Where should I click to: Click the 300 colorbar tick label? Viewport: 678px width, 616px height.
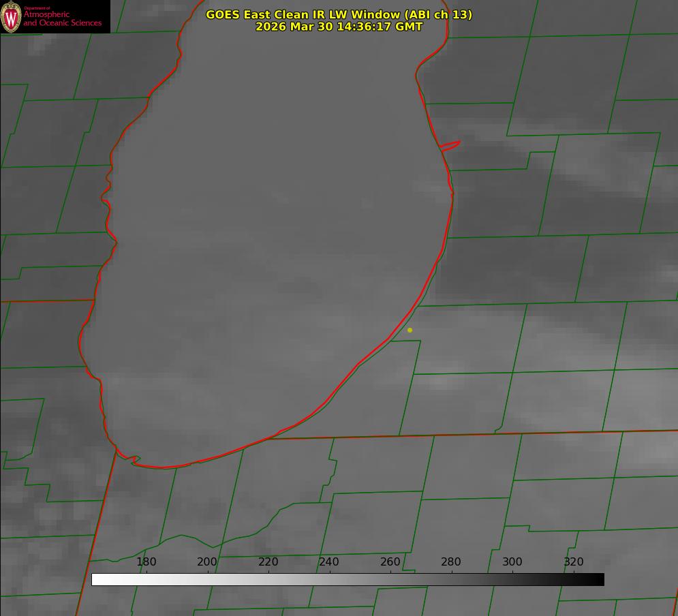512,562
